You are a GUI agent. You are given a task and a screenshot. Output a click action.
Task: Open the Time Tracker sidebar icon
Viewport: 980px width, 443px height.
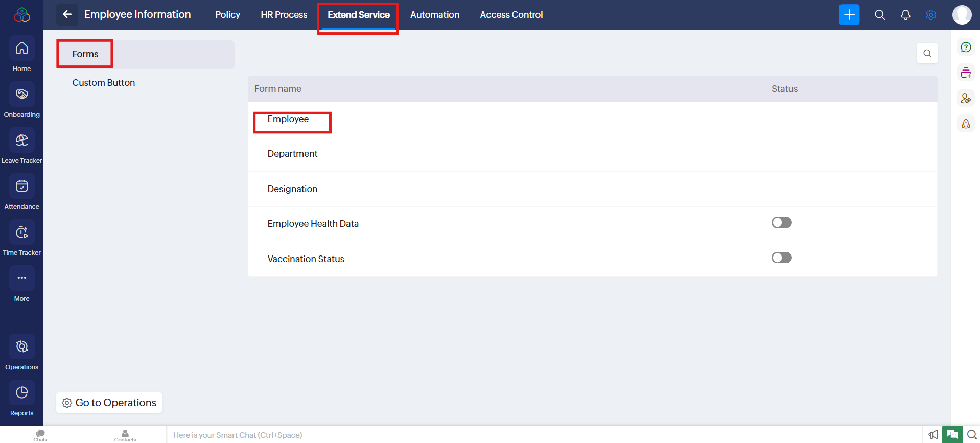pyautogui.click(x=21, y=232)
